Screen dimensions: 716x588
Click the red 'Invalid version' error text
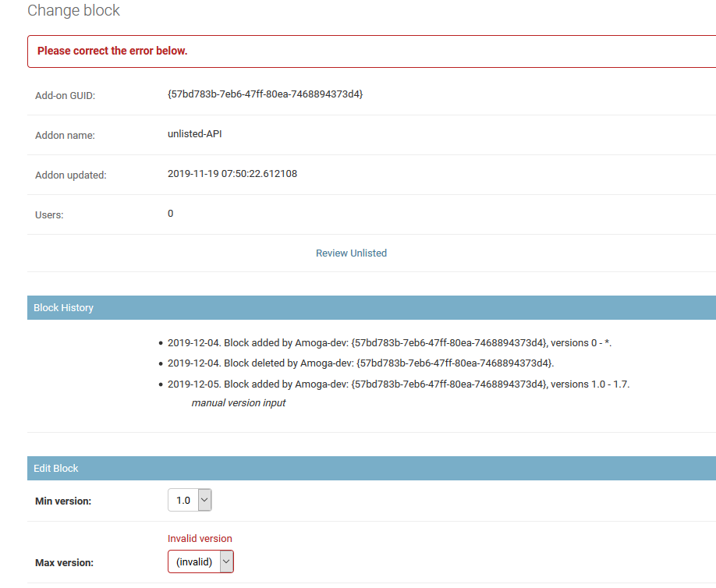200,539
